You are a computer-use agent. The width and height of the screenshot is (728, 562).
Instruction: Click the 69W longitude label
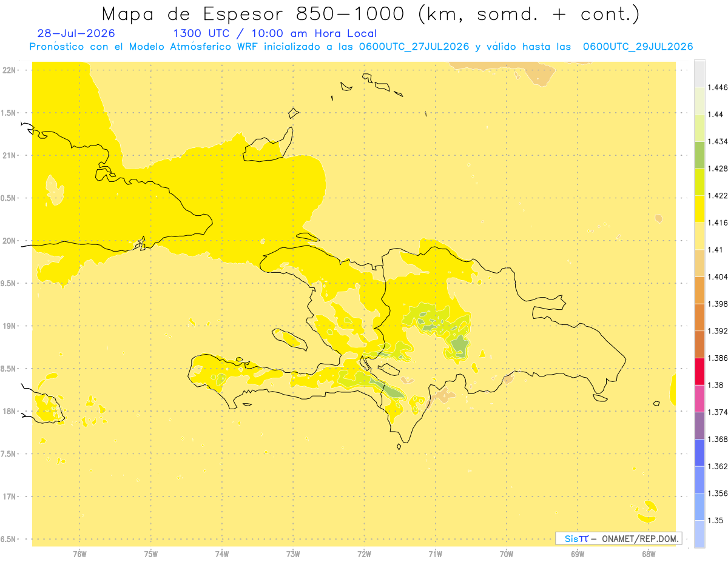pos(578,554)
